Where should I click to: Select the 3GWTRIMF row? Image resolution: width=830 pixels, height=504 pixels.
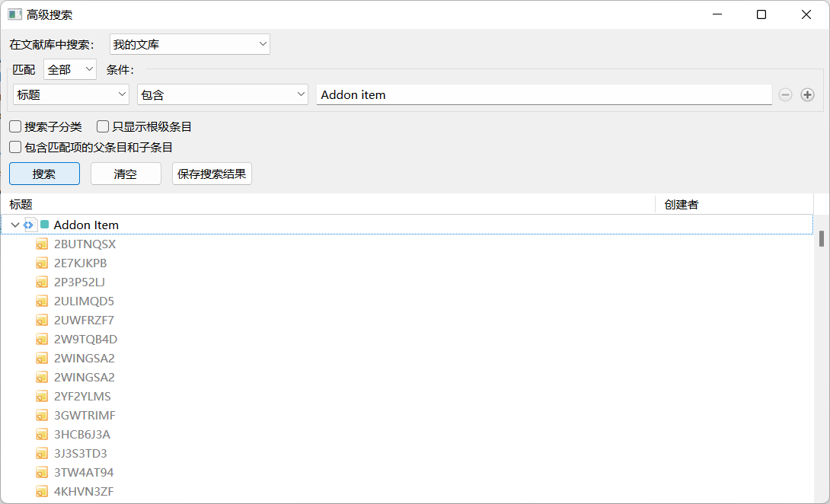click(407, 416)
